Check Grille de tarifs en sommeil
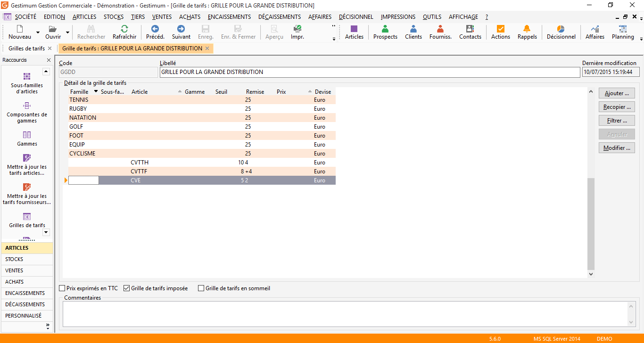 click(201, 288)
